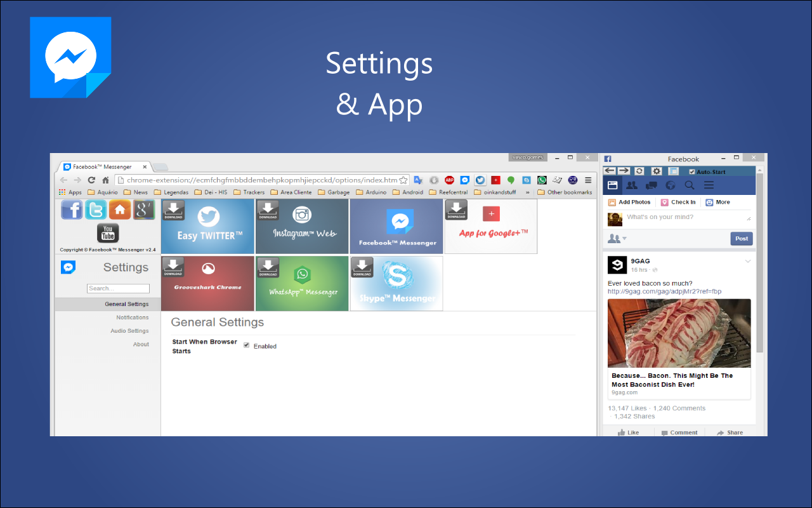
Task: Click the Comment button under 9GAG post
Action: point(679,432)
